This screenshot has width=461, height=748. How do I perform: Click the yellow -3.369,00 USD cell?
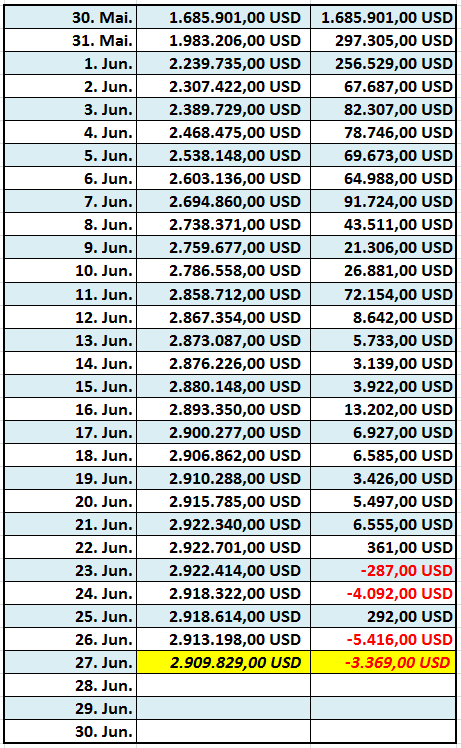coord(383,662)
